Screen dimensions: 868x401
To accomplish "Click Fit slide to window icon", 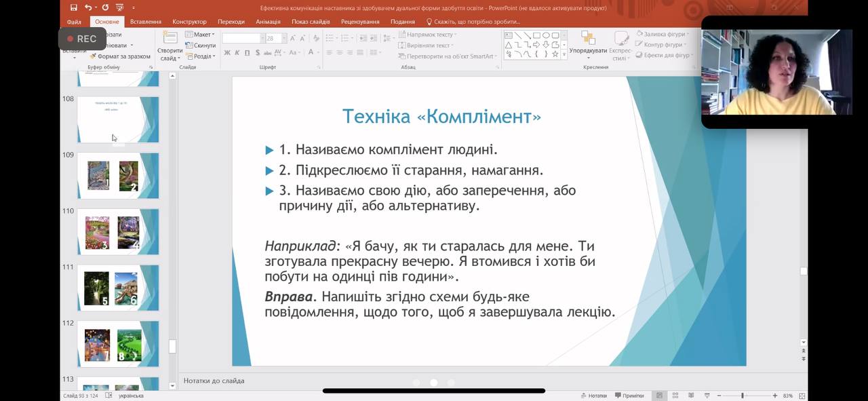I will (802, 396).
